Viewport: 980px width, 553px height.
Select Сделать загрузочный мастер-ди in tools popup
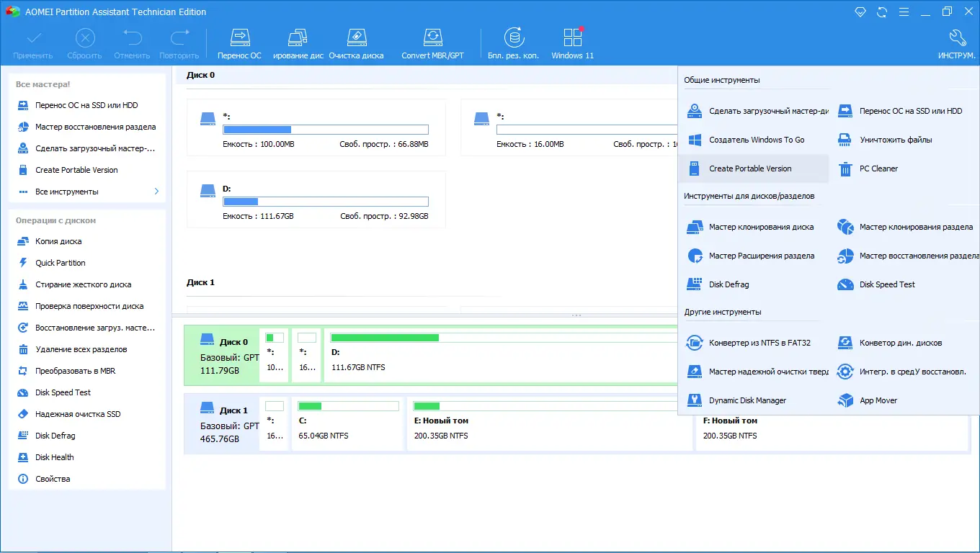pyautogui.click(x=754, y=111)
